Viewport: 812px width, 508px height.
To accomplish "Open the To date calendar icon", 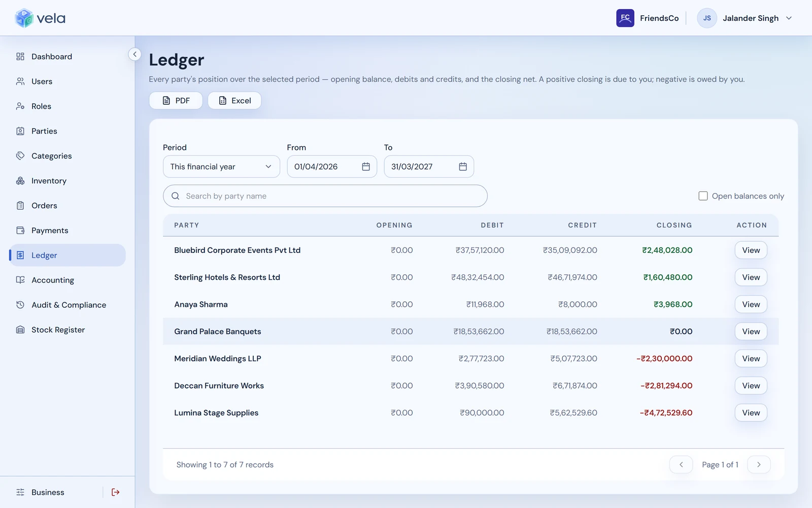I will pyautogui.click(x=463, y=167).
